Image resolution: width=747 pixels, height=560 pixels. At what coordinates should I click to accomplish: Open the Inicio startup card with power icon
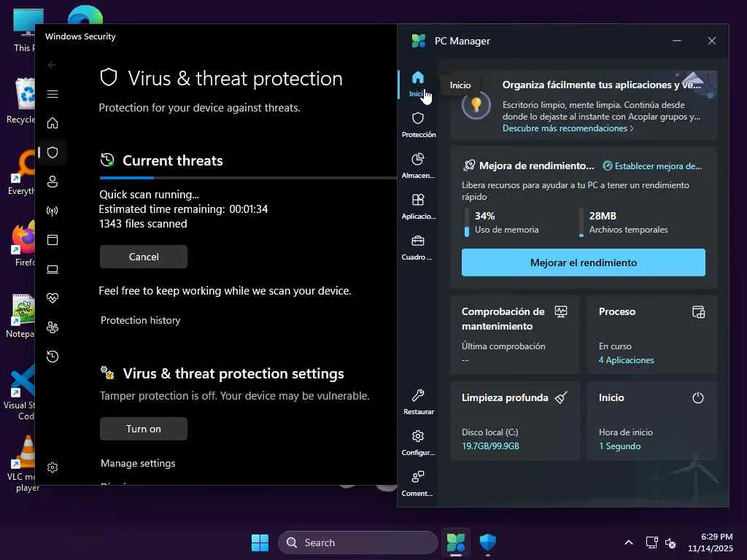[x=651, y=421]
